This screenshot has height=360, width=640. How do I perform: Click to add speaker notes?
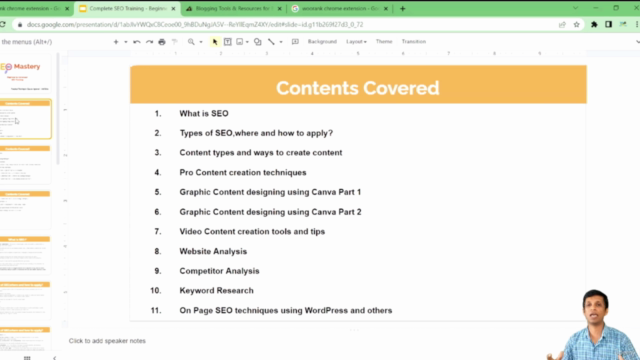(107, 341)
